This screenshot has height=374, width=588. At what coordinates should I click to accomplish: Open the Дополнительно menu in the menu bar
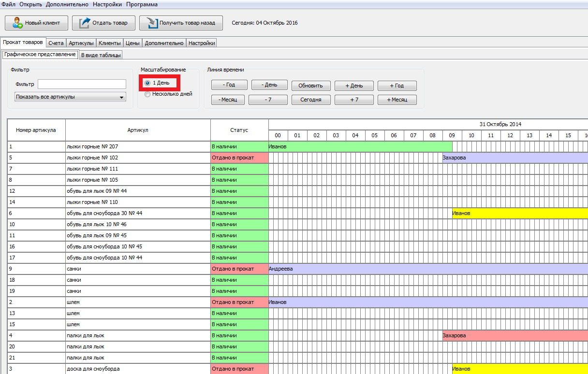click(x=67, y=4)
